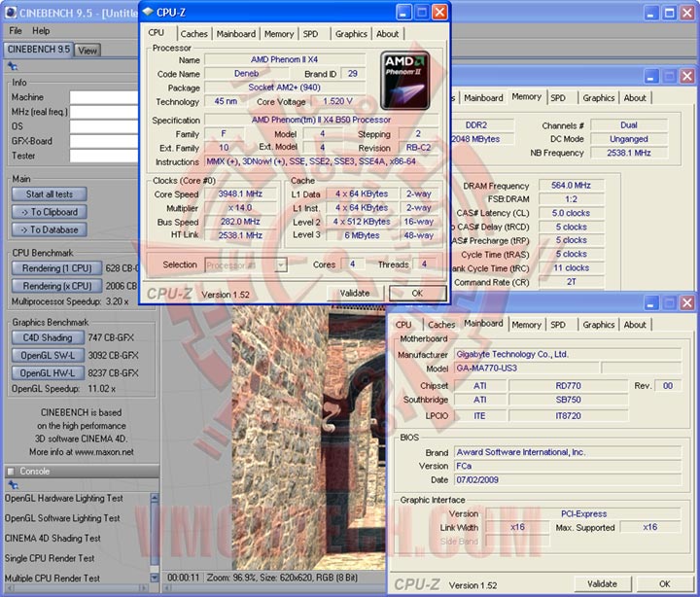700x597 pixels.
Task: Click the DRAM Frequency value 564.0 MHz
Action: click(571, 186)
